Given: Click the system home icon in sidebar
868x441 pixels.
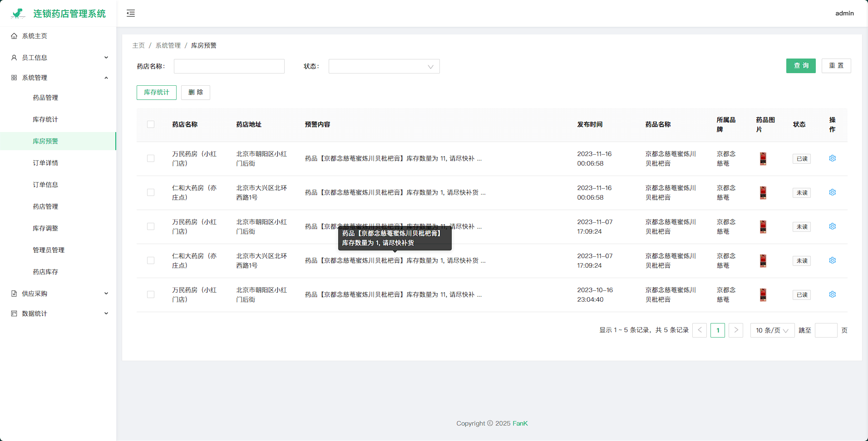Looking at the screenshot, I should [14, 36].
